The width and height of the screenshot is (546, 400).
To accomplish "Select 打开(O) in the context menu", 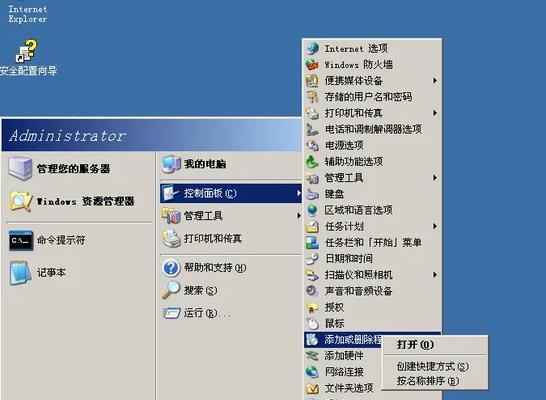I will pos(415,345).
